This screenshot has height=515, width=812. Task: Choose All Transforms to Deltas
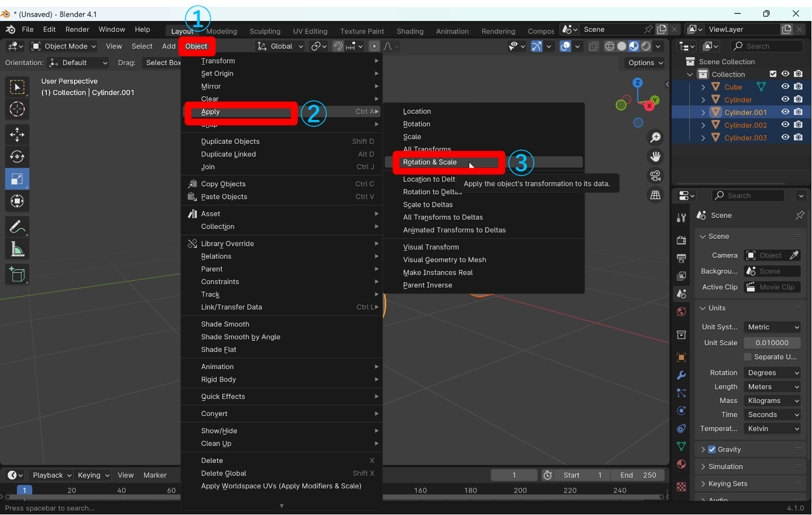click(443, 217)
